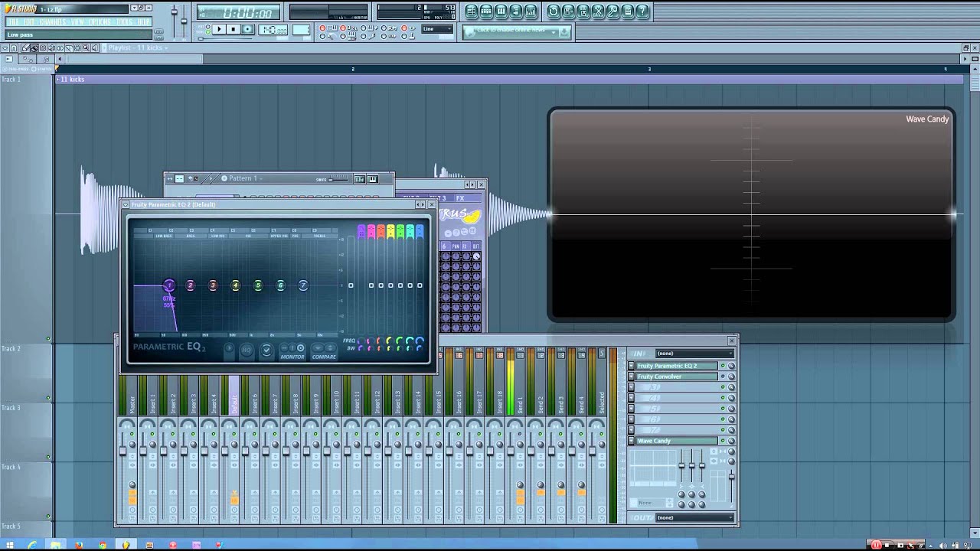Viewport: 980px width, 551px height.
Task: Select the Slice tool in Playlist toolbar
Action: 69,47
